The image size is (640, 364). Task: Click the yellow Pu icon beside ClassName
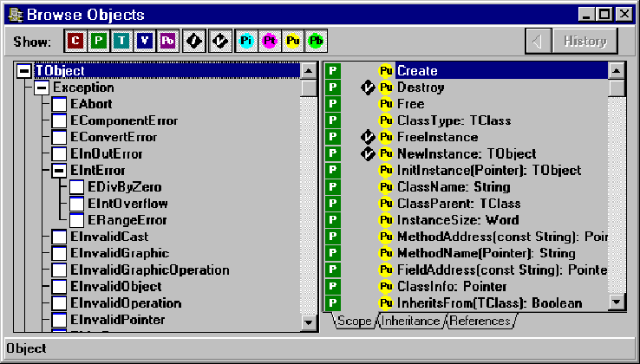pyautogui.click(x=386, y=187)
